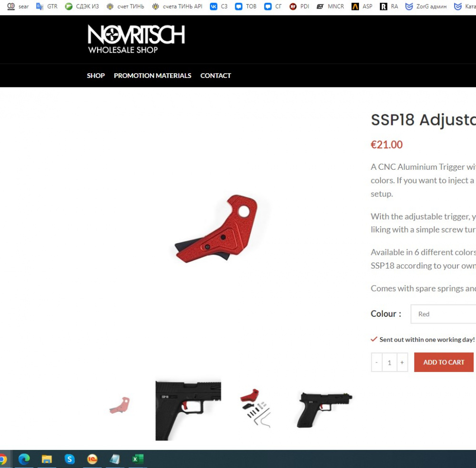Click the ADD TO CART button
Viewport: 476px width, 468px height.
tap(444, 362)
